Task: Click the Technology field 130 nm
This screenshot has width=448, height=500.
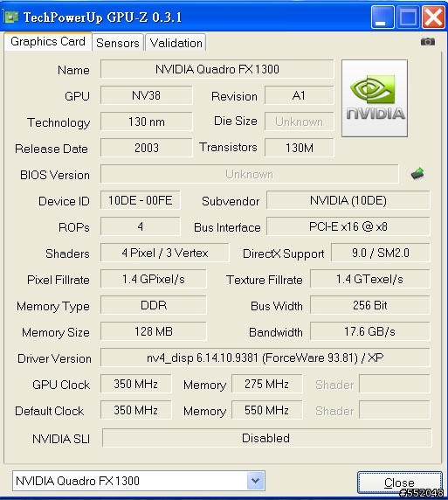Action: (x=146, y=122)
